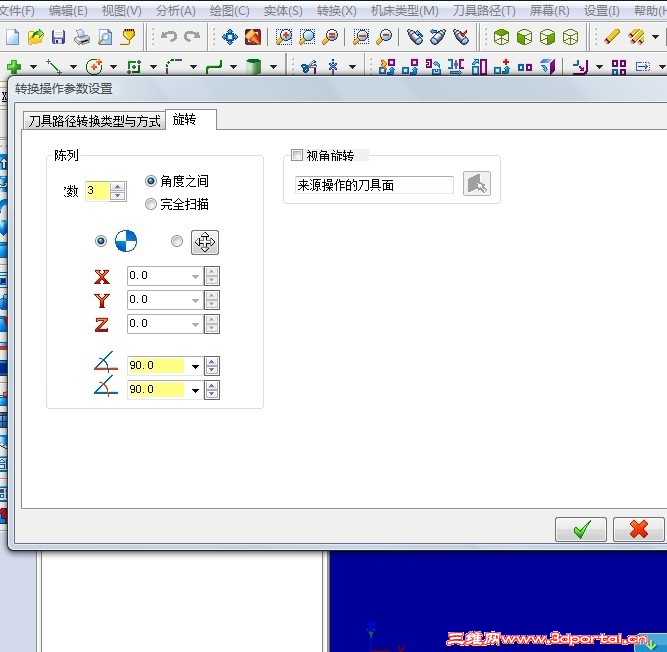The width and height of the screenshot is (667, 652).
Task: Click the Print icon
Action: [x=82, y=37]
